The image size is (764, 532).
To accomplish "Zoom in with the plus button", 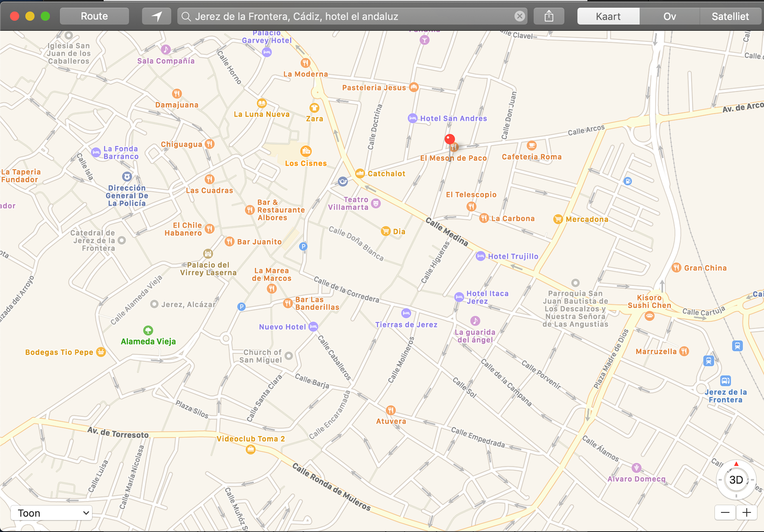I will tap(746, 513).
